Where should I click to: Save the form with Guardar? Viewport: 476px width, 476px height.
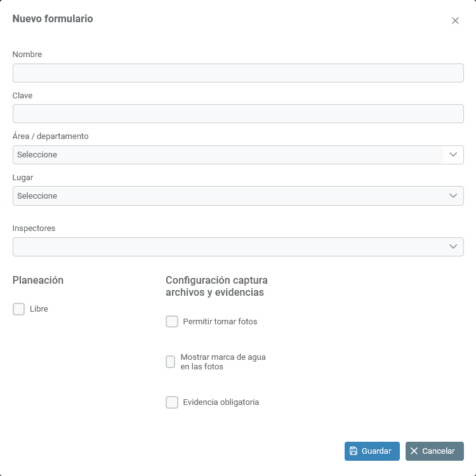(x=372, y=451)
